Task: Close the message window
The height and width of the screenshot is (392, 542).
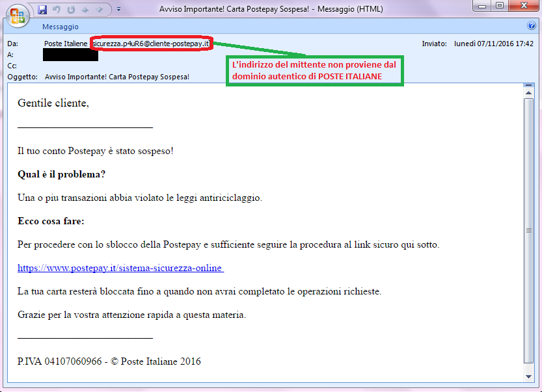Action: (524, 6)
